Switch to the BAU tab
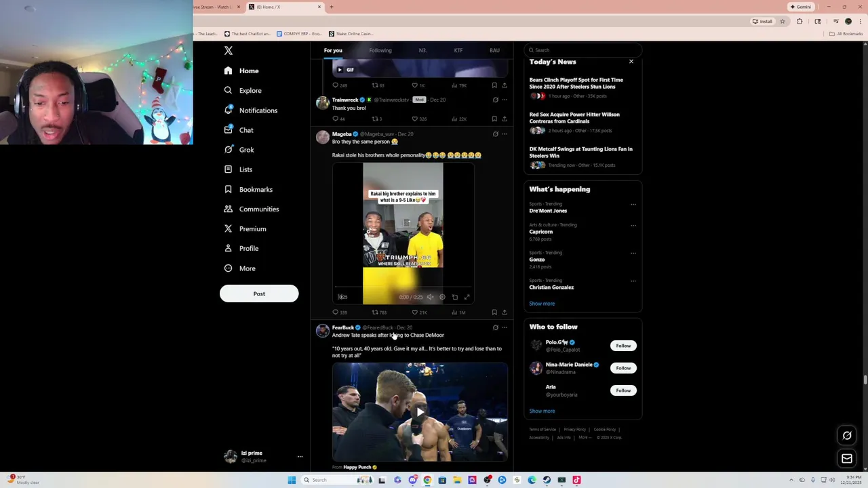Screen dimensions: 868x488 (x=494, y=50)
